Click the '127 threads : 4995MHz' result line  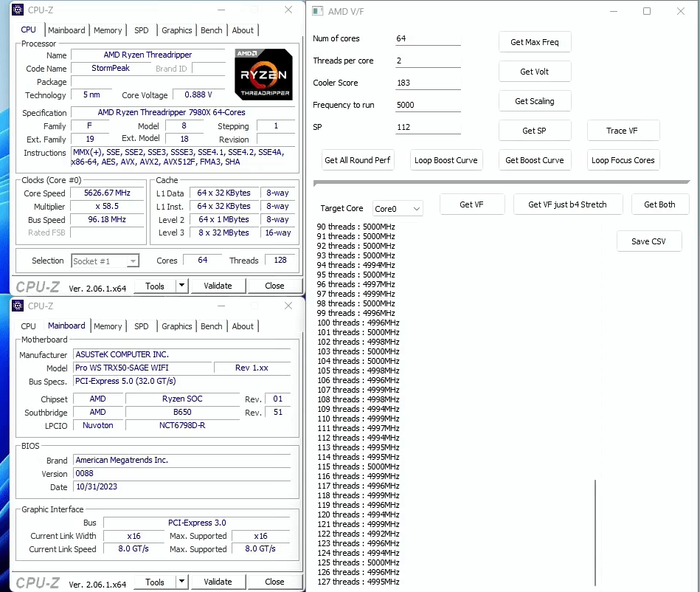point(358,582)
